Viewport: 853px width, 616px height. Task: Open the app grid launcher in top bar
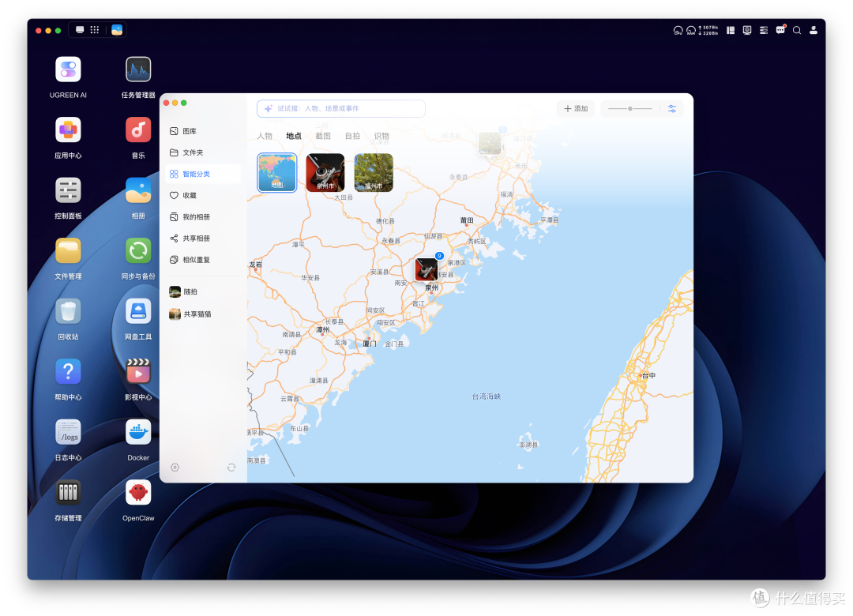(95, 30)
